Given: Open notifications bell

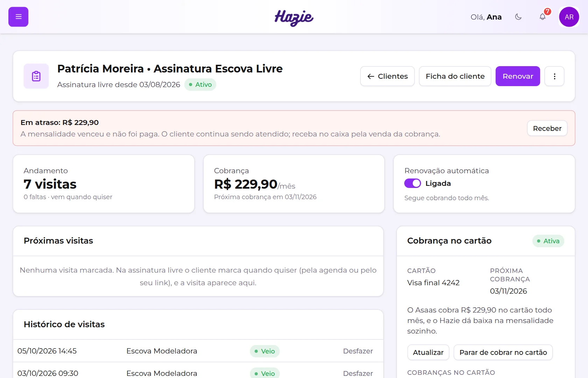Looking at the screenshot, I should (542, 17).
